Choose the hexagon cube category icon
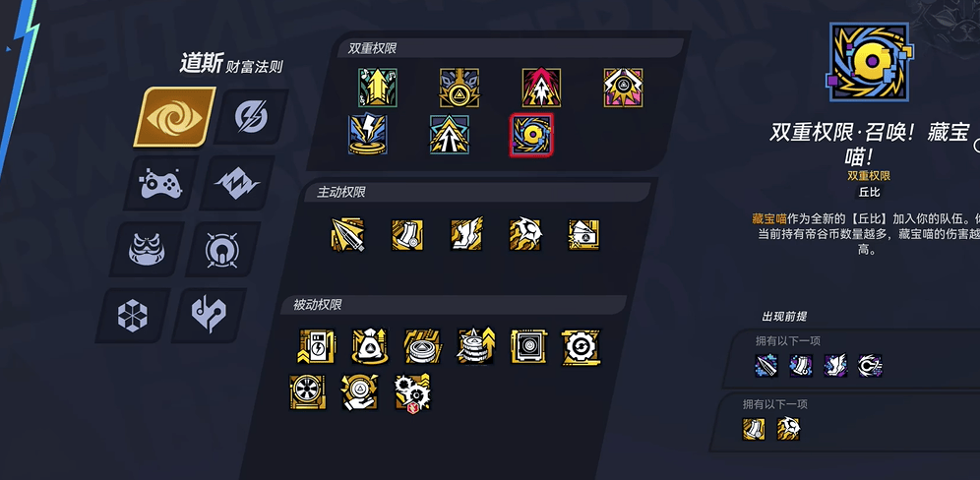 (132, 315)
